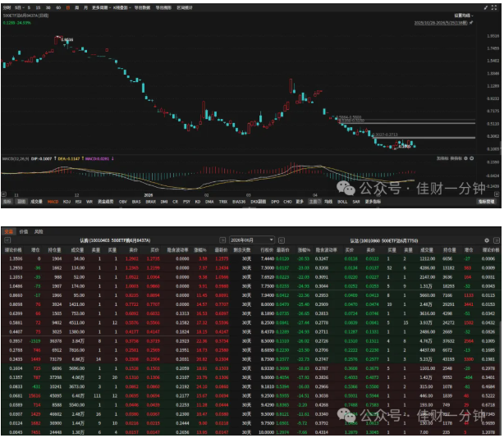Screen dimensions: 504x438
Task: Switch to the 风险 tab in option chain
Action: tap(39, 231)
